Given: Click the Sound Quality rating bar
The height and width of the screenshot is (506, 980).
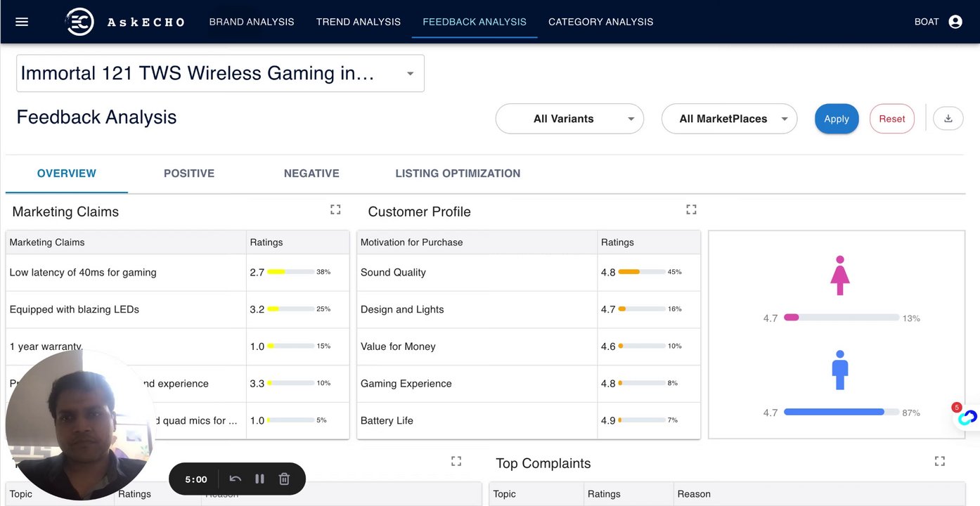Looking at the screenshot, I should click(642, 272).
